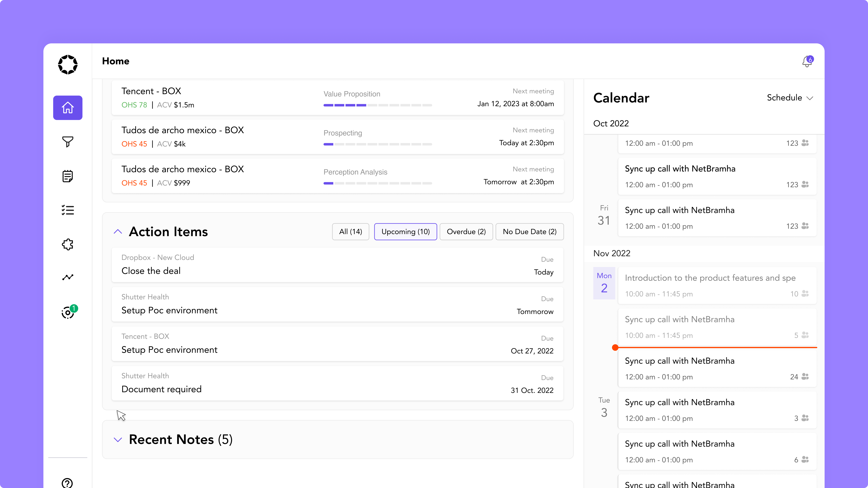Select the No Due Date (2) tab
The width and height of the screenshot is (868, 488).
tap(529, 232)
